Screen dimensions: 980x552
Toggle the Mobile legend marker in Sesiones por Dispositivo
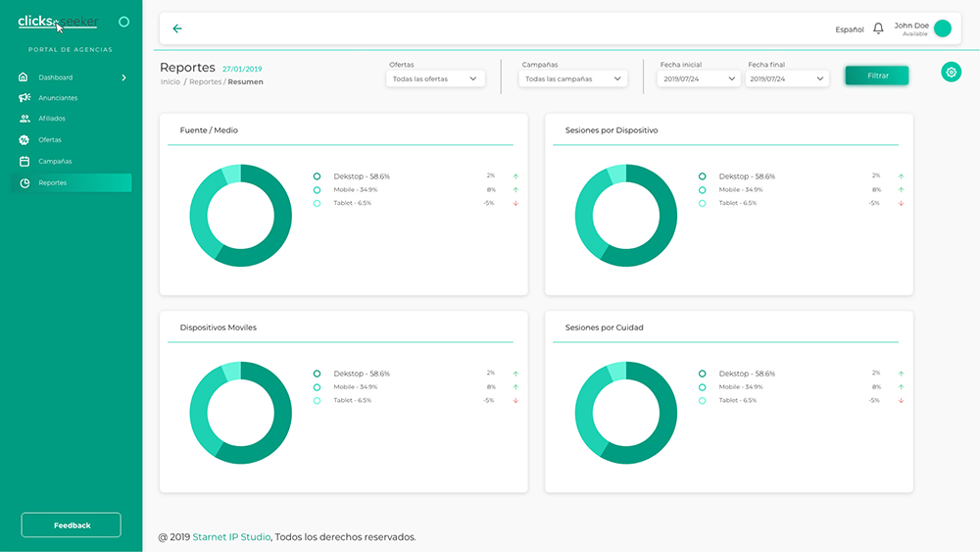pyautogui.click(x=702, y=190)
